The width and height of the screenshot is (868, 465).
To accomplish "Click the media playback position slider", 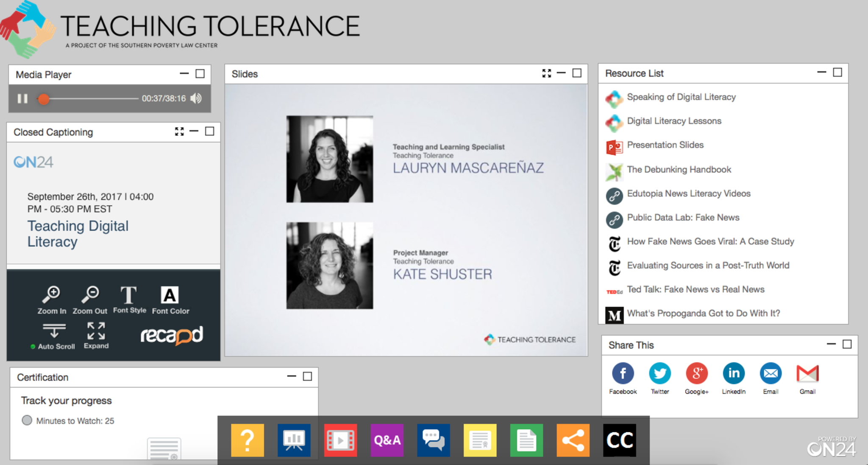I will point(44,99).
